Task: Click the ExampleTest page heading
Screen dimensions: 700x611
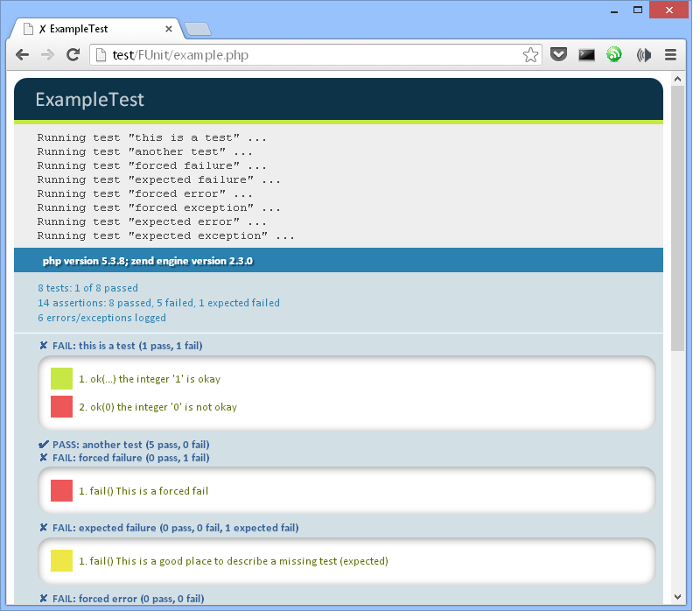Action: (x=90, y=100)
